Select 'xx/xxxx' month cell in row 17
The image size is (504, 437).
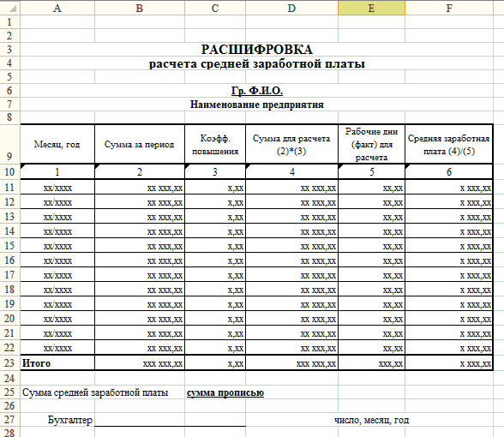coord(57,275)
